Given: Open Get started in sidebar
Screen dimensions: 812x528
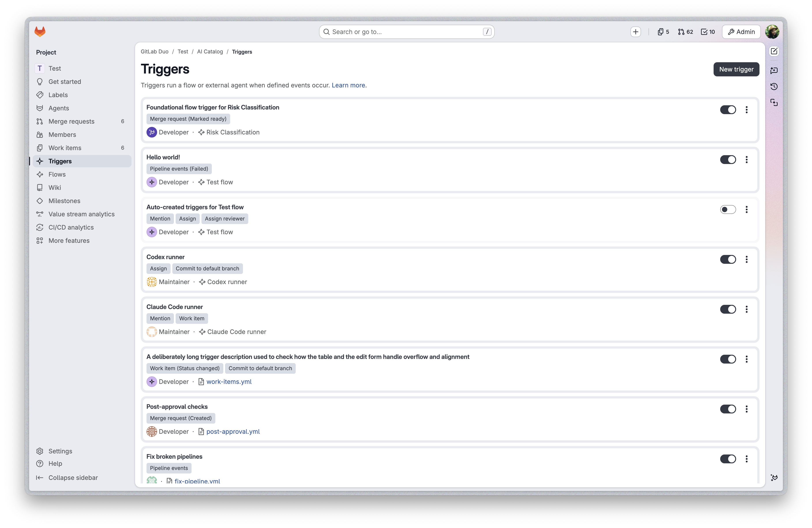Looking at the screenshot, I should [82, 82].
